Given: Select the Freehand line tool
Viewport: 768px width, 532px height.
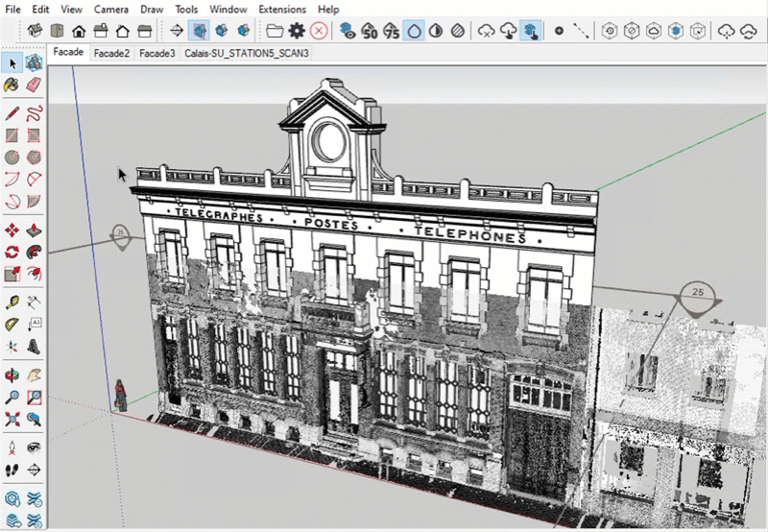Looking at the screenshot, I should (34, 112).
